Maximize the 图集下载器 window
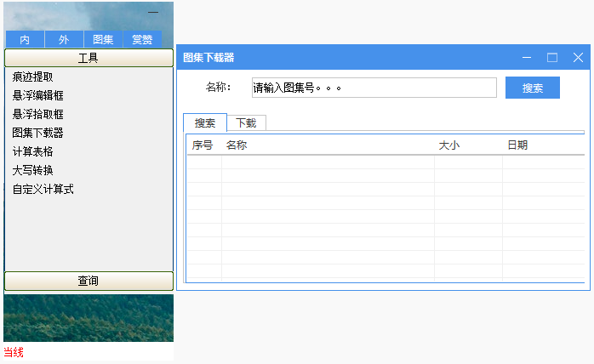The height and width of the screenshot is (364, 594). pos(552,58)
